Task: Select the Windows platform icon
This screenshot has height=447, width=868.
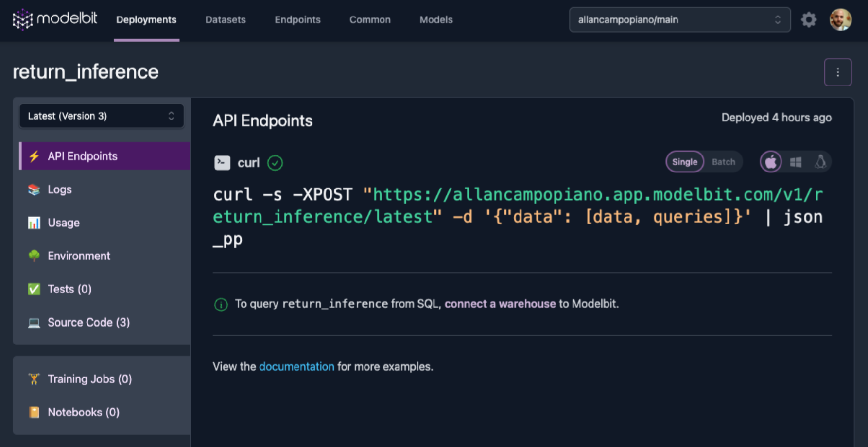Action: pos(796,162)
